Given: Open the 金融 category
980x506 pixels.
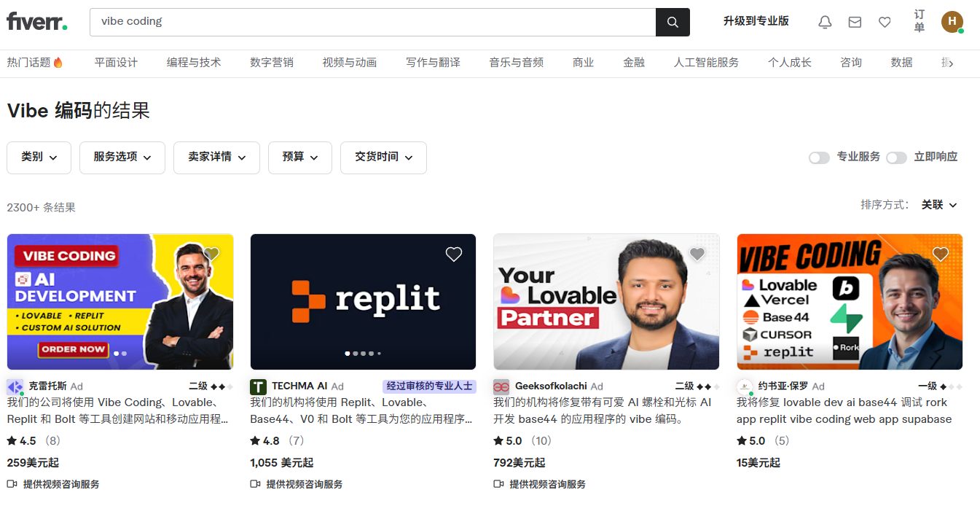Looking at the screenshot, I should pyautogui.click(x=634, y=63).
